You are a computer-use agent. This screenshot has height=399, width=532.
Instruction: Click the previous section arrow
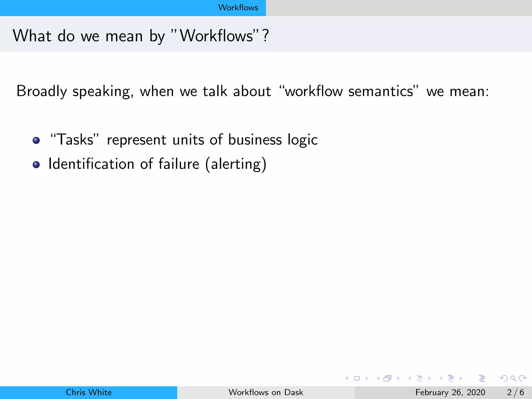pos(441,378)
